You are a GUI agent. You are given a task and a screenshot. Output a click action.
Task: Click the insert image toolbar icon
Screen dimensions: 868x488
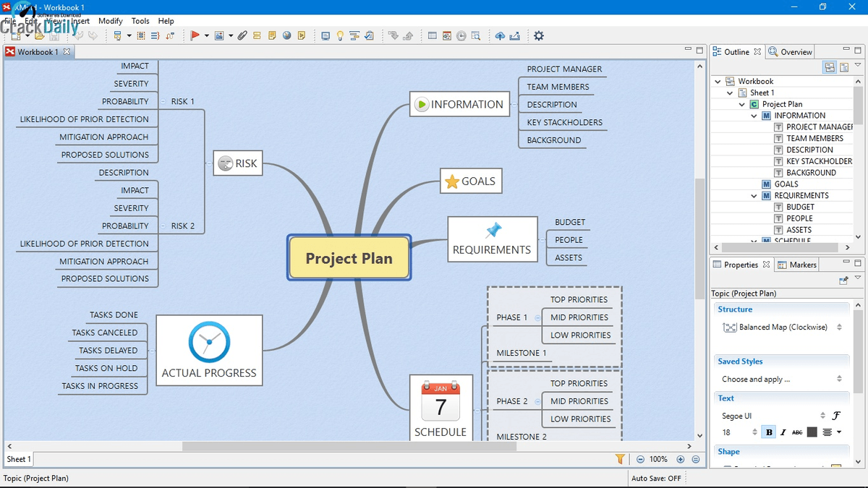219,35
